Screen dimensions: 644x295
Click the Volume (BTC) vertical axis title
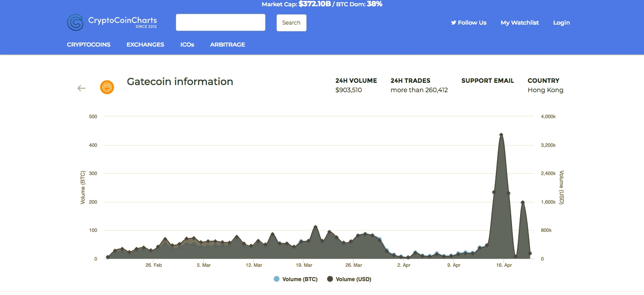(83, 188)
